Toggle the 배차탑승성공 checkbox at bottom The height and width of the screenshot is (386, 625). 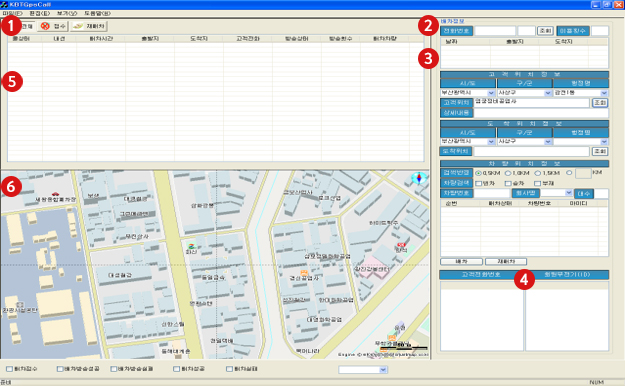pyautogui.click(x=60, y=369)
